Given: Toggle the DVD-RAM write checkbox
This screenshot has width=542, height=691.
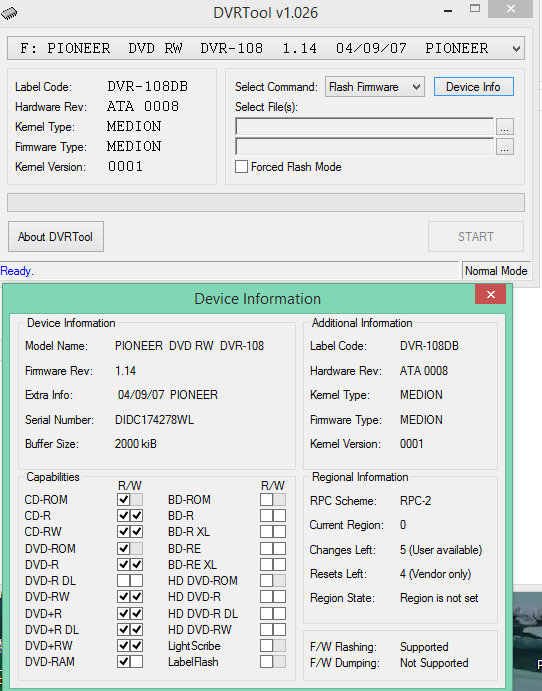Looking at the screenshot, I should (137, 661).
